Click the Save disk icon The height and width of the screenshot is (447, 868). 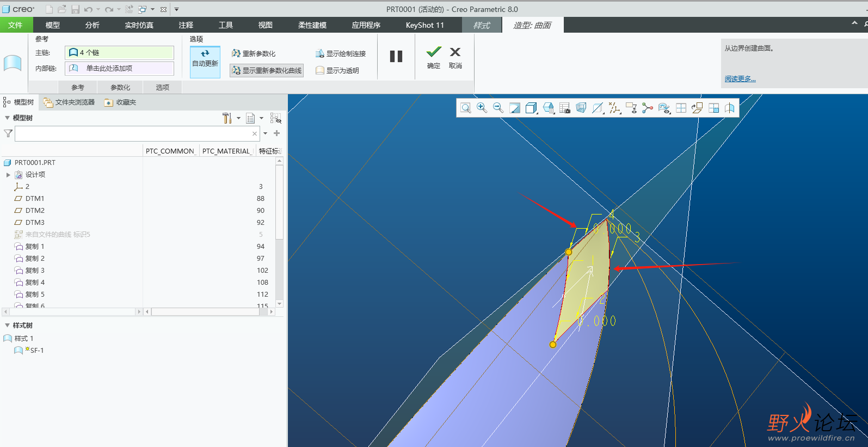click(x=75, y=9)
